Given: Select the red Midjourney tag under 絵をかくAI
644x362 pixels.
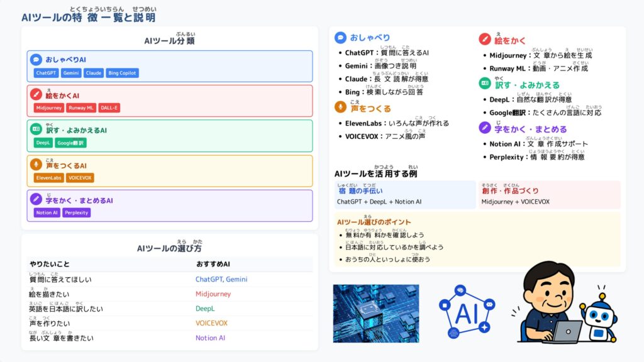Looking at the screenshot, I should (49, 108).
